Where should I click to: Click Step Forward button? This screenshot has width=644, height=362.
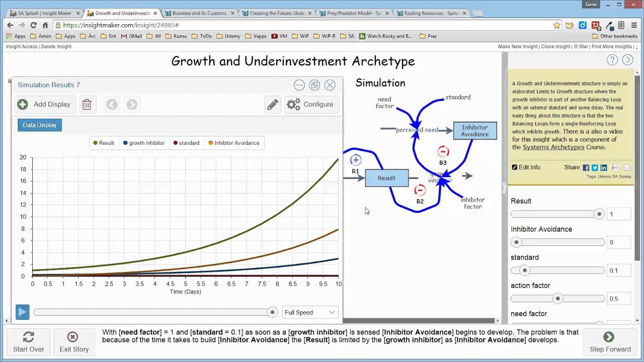click(610, 342)
